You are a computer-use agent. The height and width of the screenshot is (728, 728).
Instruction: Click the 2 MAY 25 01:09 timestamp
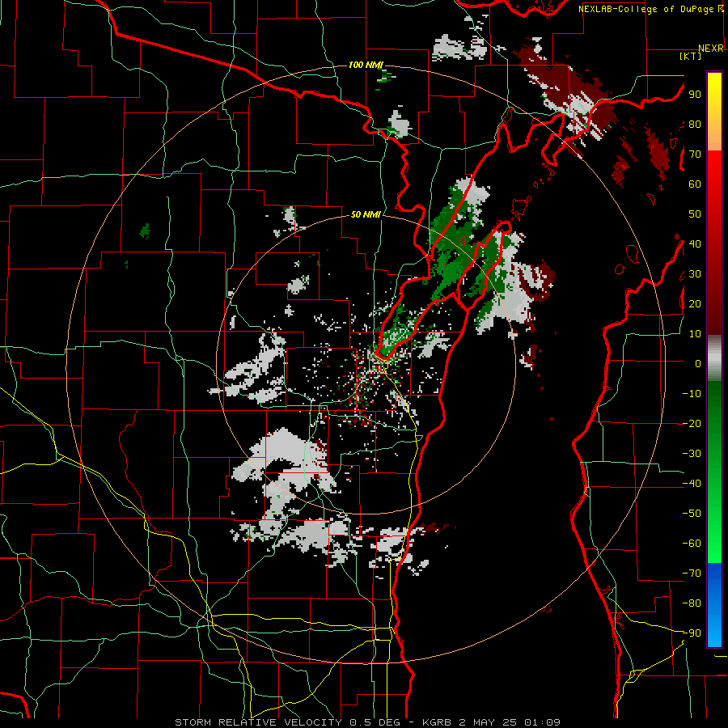point(510,722)
